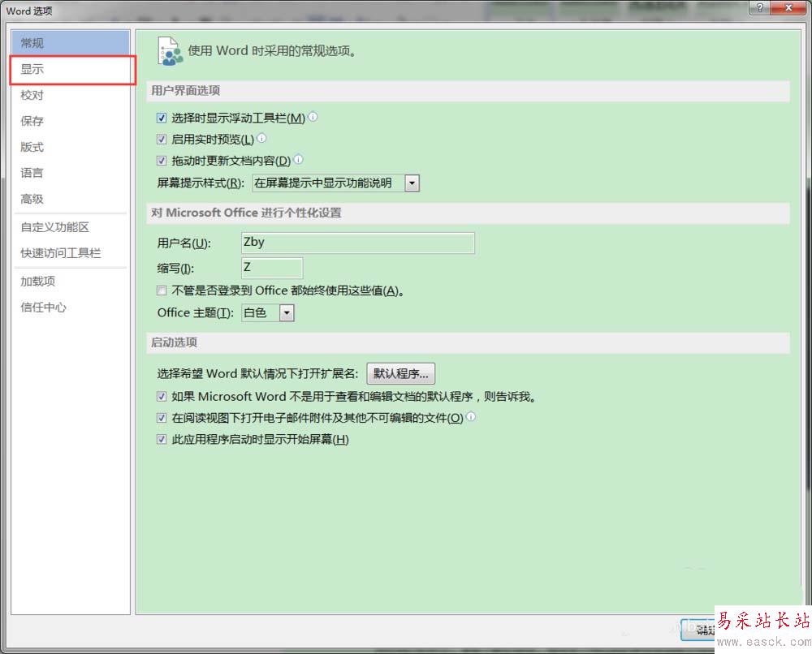
Task: Open 显示 options category
Action: 71,69
